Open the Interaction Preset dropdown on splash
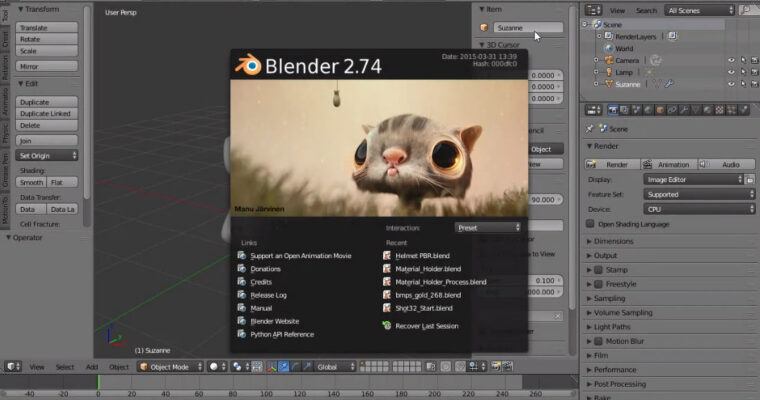 (x=488, y=227)
